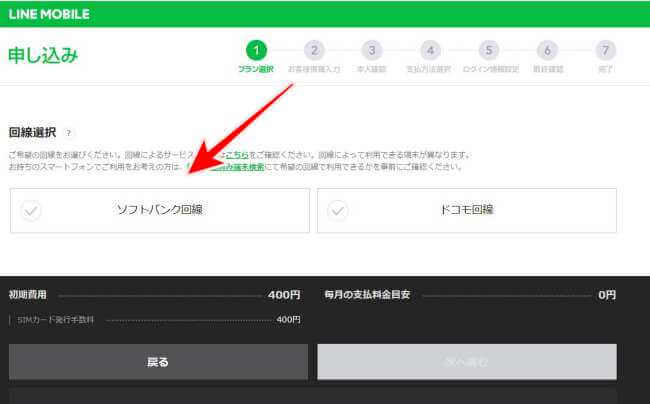Click the step 2 circle in progress bar

[314, 51]
